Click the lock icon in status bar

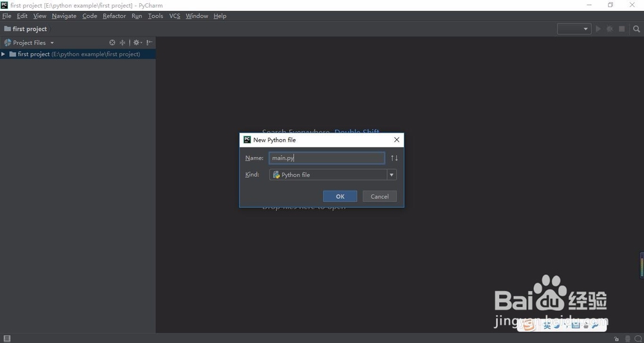[x=616, y=339]
